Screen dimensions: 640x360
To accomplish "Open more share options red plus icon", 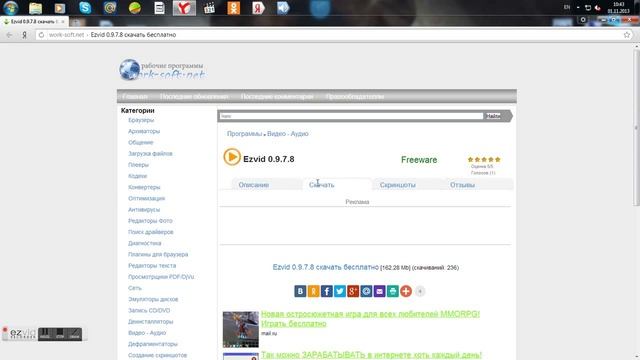I will point(406,291).
